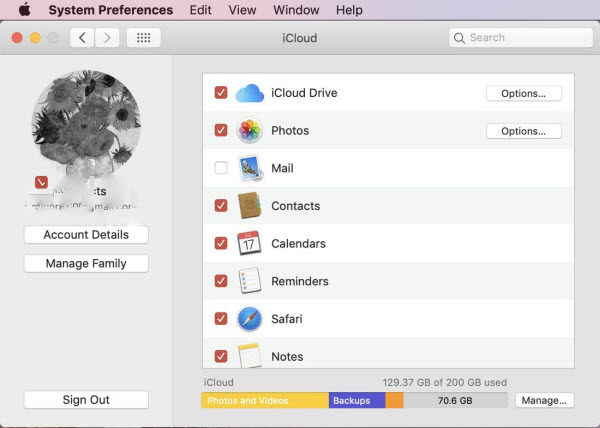The width and height of the screenshot is (600, 428).
Task: Click the Reminders list icon
Action: (x=249, y=281)
